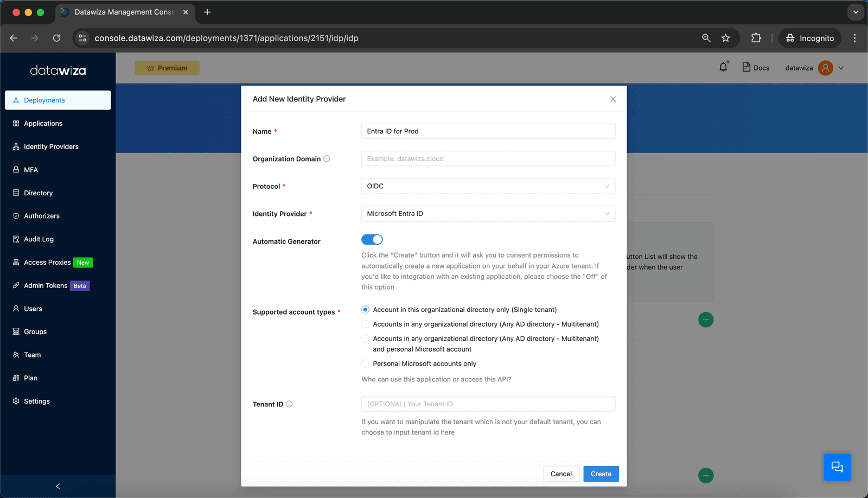Close the Add New Identity Provider dialog

pyautogui.click(x=613, y=99)
